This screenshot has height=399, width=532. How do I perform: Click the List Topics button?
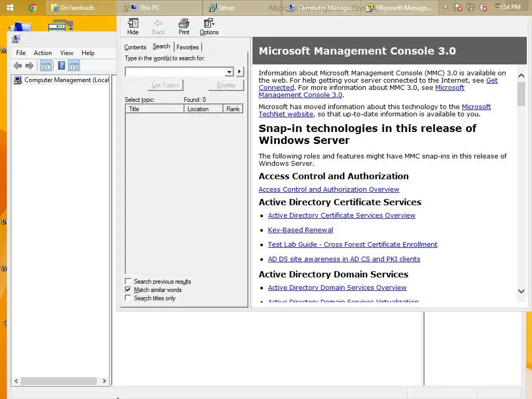(x=166, y=85)
